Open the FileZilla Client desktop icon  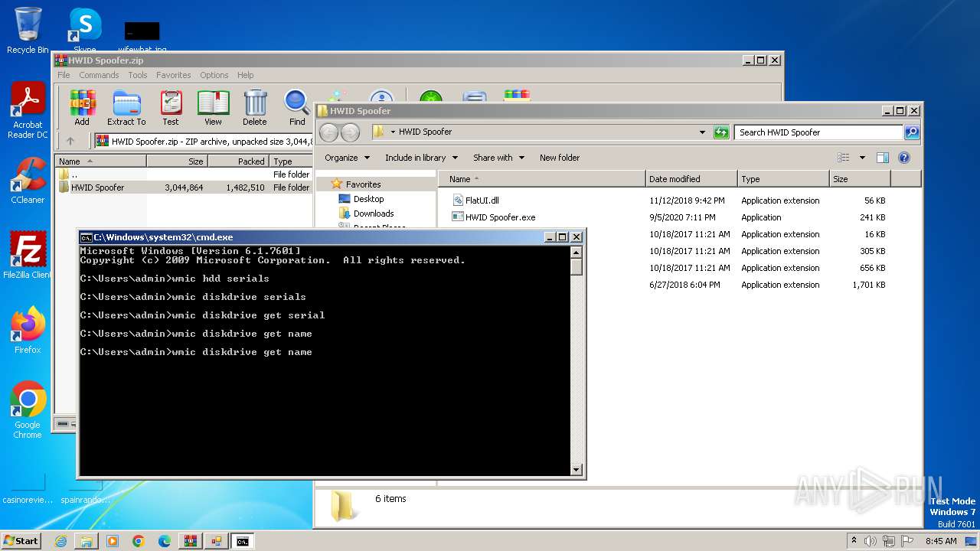point(28,256)
